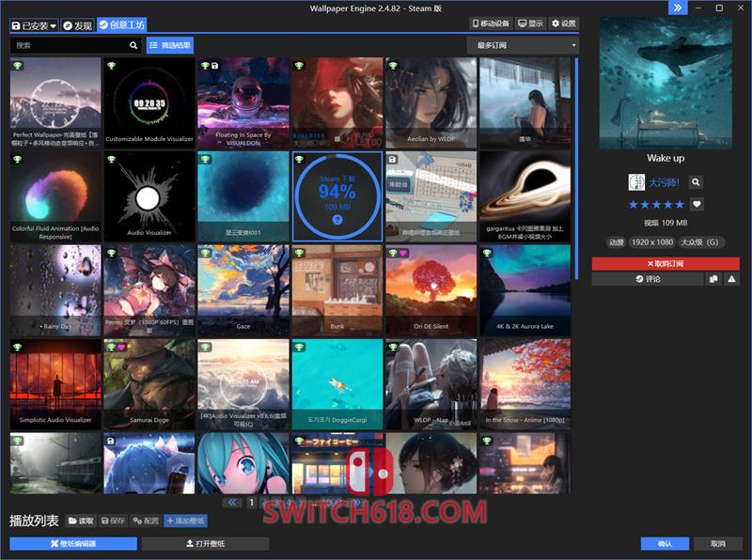Open Steam comments with 评论 button
The image size is (752, 560).
tap(648, 279)
